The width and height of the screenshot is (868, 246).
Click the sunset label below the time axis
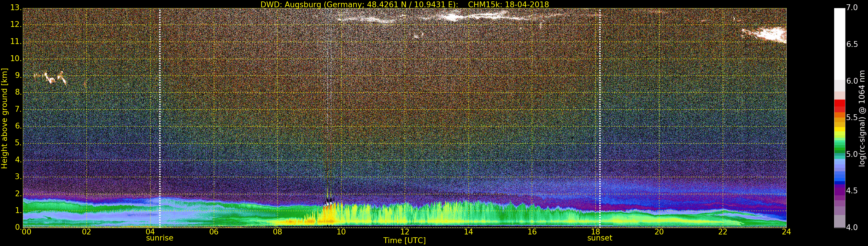pyautogui.click(x=599, y=238)
